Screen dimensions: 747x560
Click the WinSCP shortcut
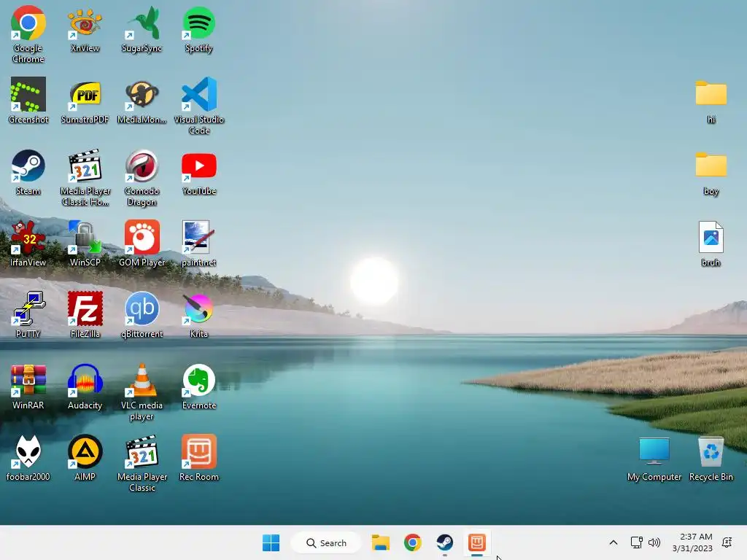pos(85,244)
